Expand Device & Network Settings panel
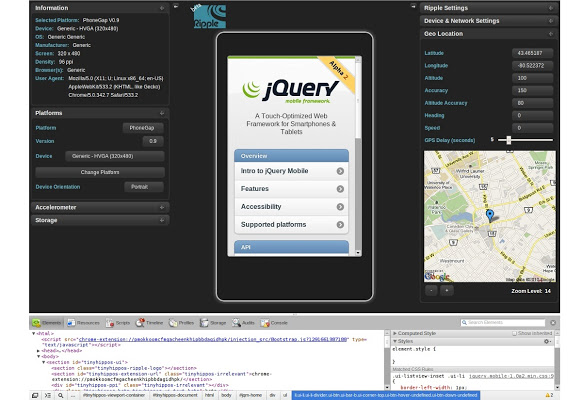The image size is (582, 400). [489, 21]
